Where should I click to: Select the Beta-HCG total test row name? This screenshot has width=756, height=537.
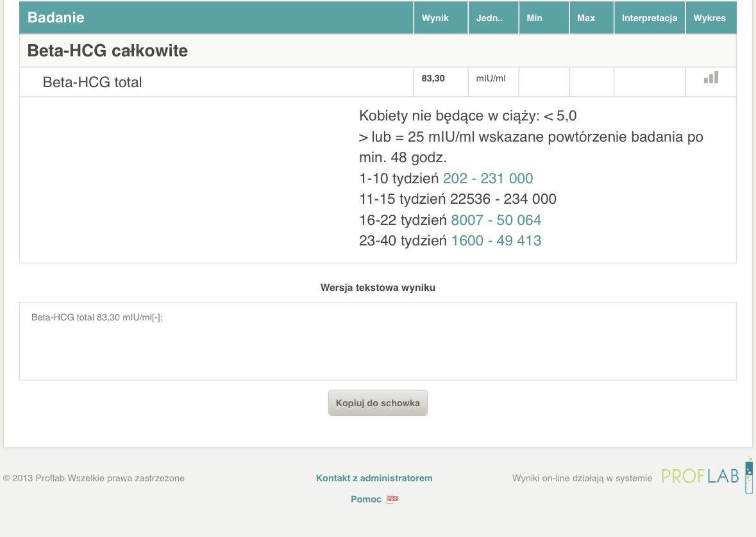(x=92, y=82)
